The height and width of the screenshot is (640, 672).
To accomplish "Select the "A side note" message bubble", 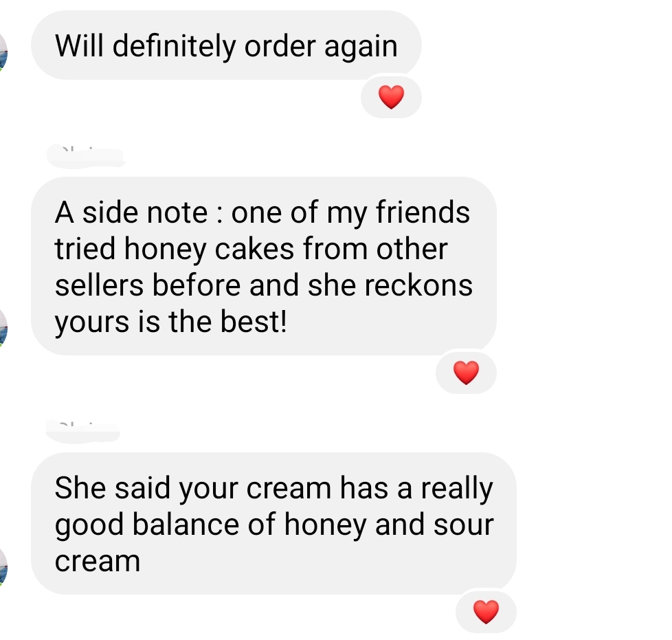I will [x=264, y=266].
